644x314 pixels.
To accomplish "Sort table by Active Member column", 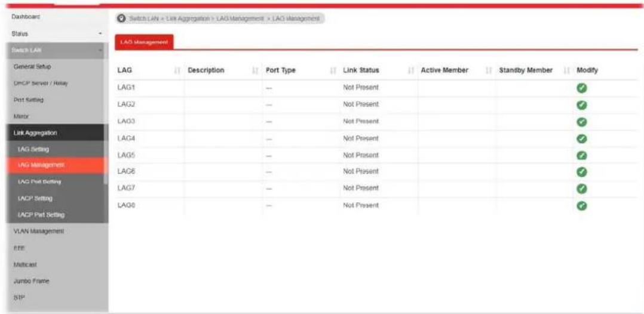I will [x=489, y=70].
